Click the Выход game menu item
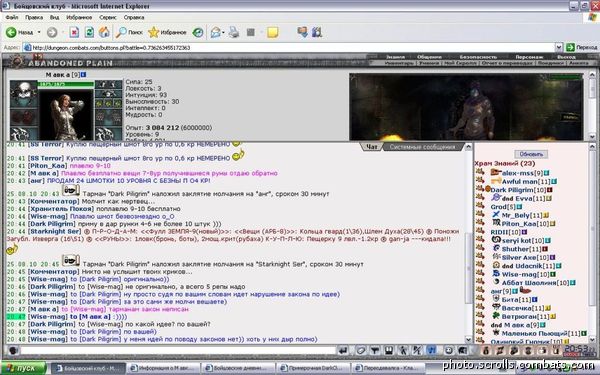Image resolution: width=600 pixels, height=375 pixels. pos(566,57)
